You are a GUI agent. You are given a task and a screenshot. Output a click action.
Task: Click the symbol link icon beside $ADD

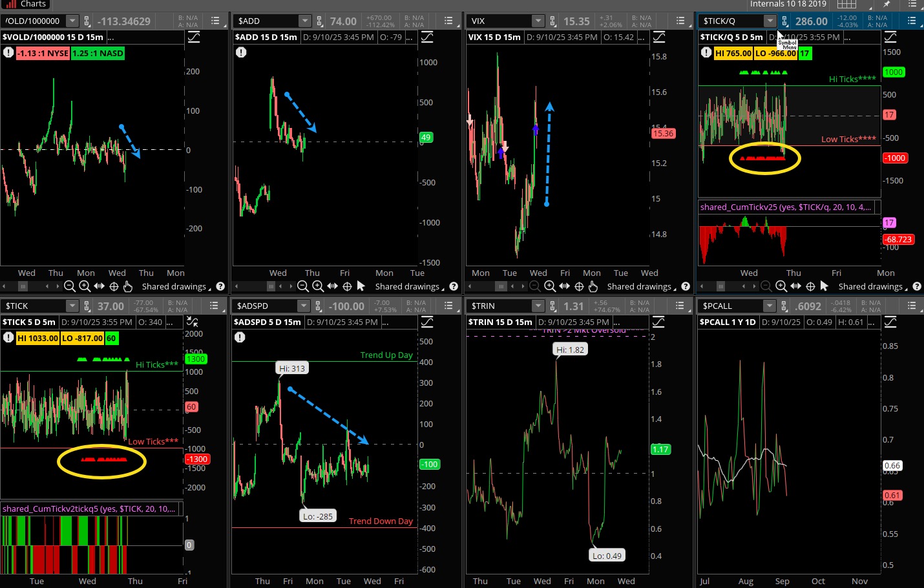(319, 21)
